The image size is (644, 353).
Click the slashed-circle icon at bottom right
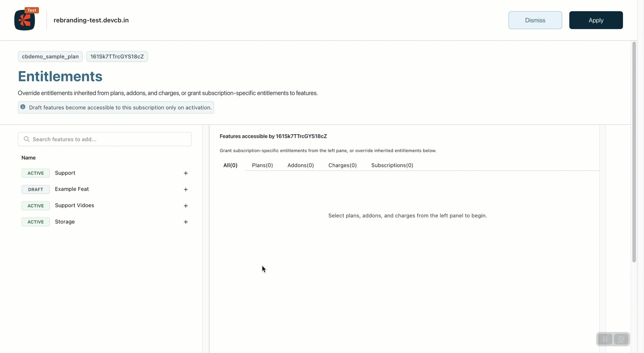tap(621, 339)
